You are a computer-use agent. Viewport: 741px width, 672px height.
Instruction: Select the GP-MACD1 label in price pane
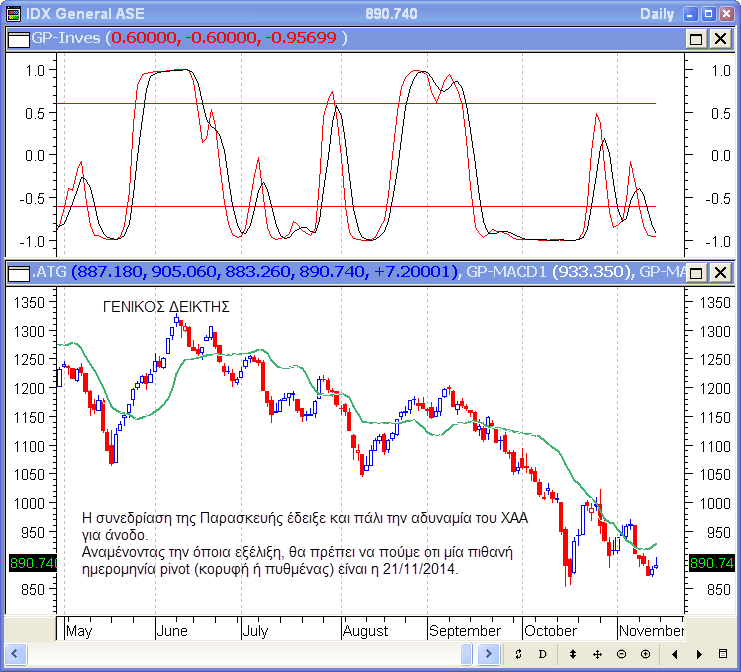pos(546,272)
